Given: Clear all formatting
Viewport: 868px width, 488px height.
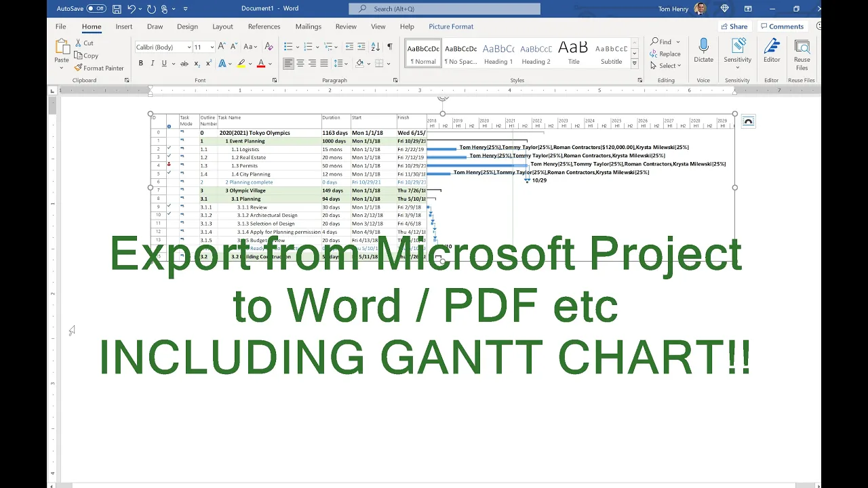Looking at the screenshot, I should [x=269, y=47].
